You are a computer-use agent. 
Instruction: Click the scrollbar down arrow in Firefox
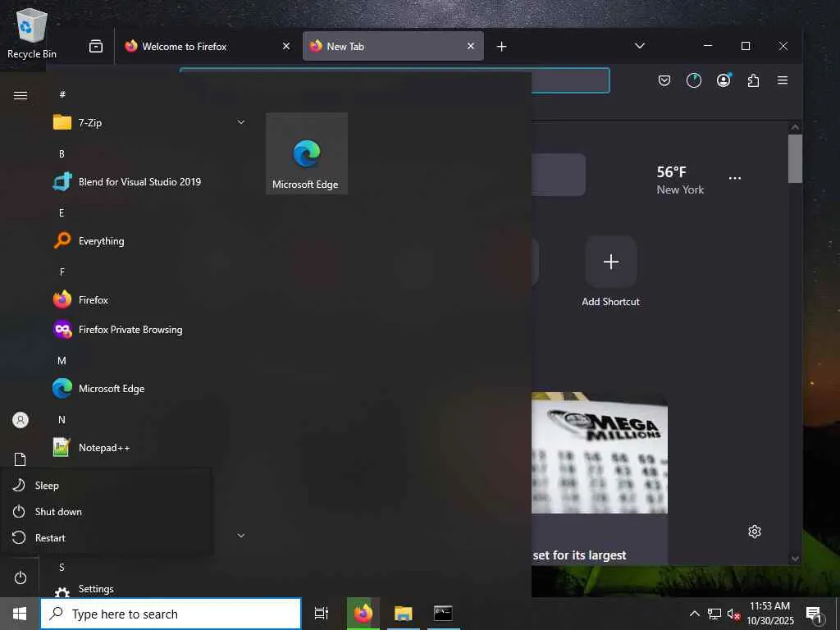tap(795, 559)
